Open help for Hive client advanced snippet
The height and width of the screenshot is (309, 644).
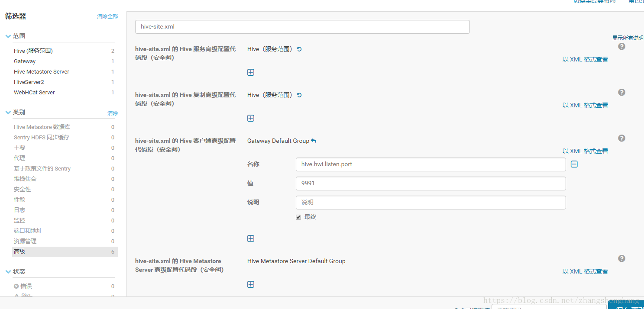621,138
